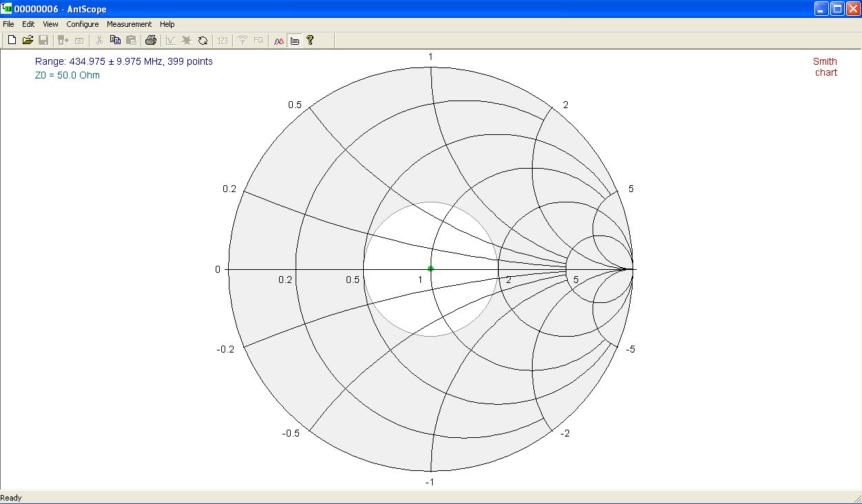Expand the View menu
This screenshot has height=504, width=862.
50,24
